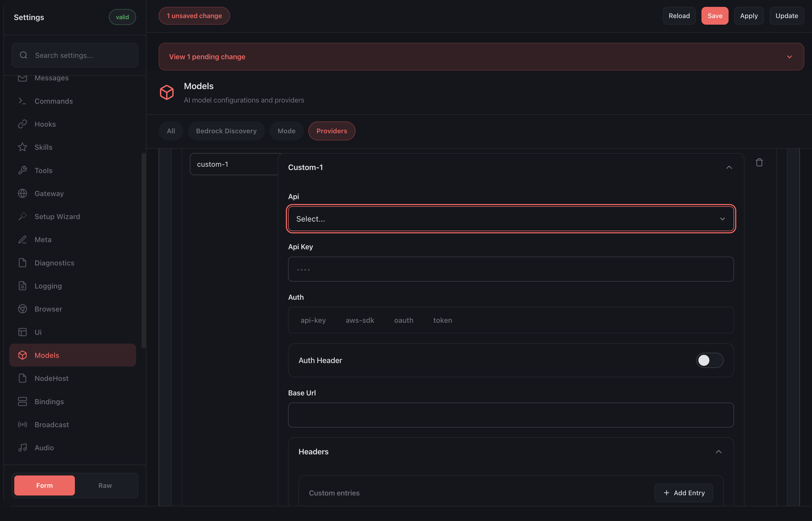Select the Skills star icon
Viewport: 812px width, 521px height.
pyautogui.click(x=22, y=147)
